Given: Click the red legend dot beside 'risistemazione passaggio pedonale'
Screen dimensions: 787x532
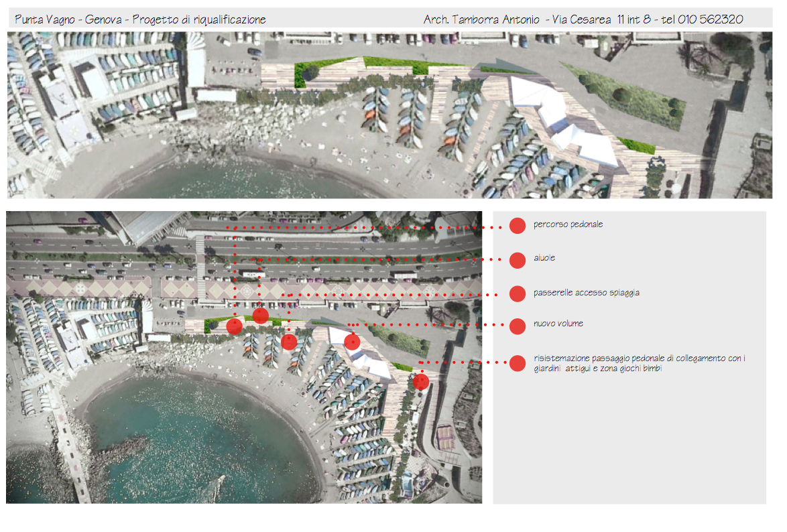Looking at the screenshot, I should (x=517, y=363).
